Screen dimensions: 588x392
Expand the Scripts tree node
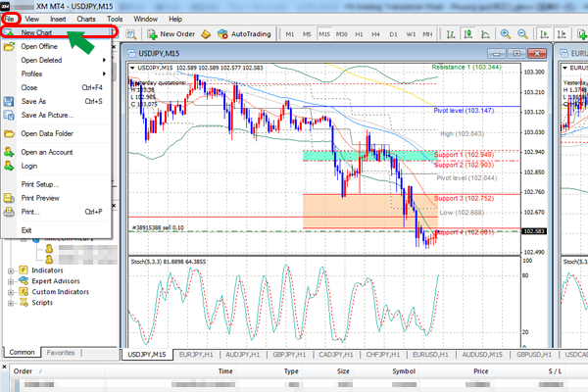pos(11,303)
